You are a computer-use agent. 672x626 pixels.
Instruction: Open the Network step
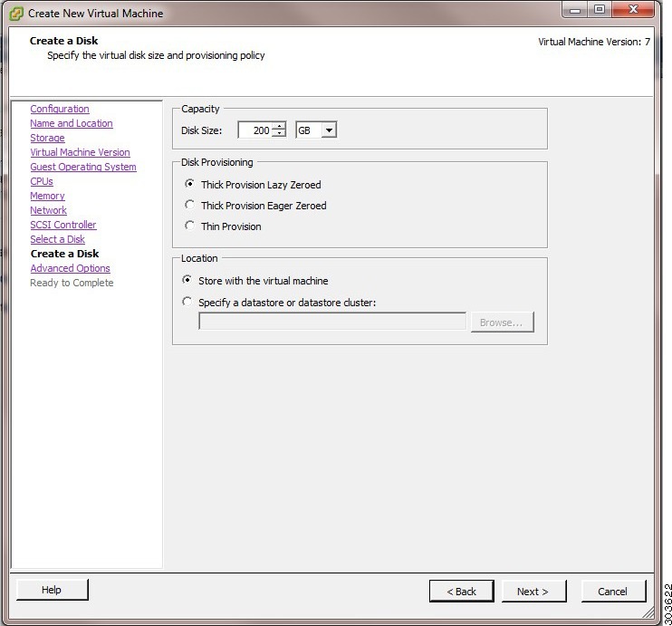point(48,210)
